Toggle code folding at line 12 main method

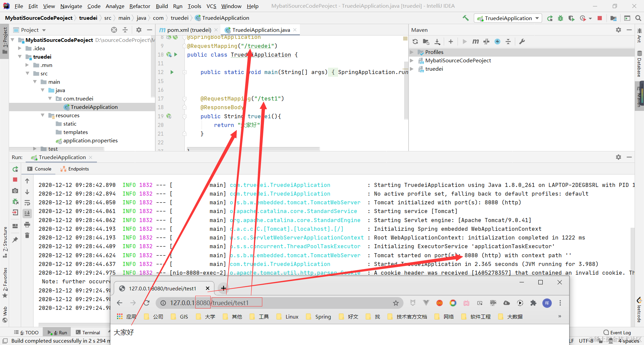tap(184, 72)
